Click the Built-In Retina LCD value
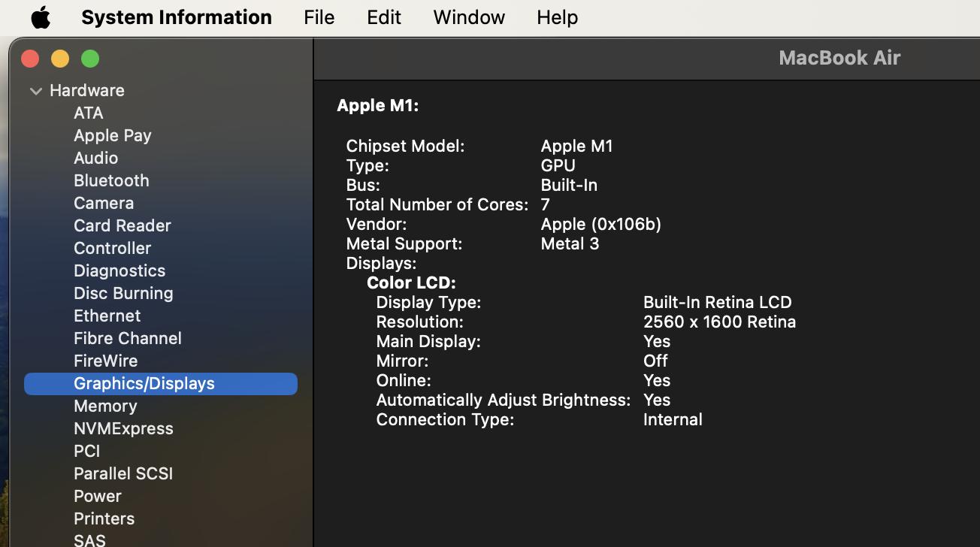Screen dimensions: 980x547 (x=717, y=302)
